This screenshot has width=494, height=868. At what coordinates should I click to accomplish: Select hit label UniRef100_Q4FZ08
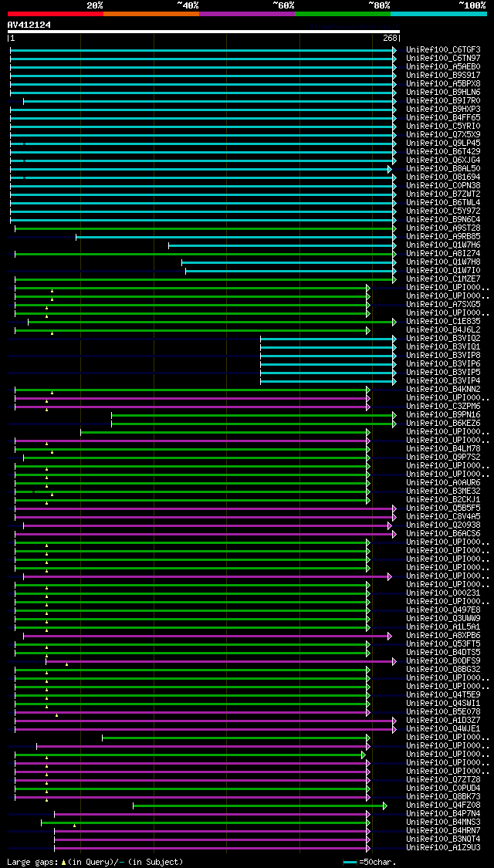click(x=443, y=805)
